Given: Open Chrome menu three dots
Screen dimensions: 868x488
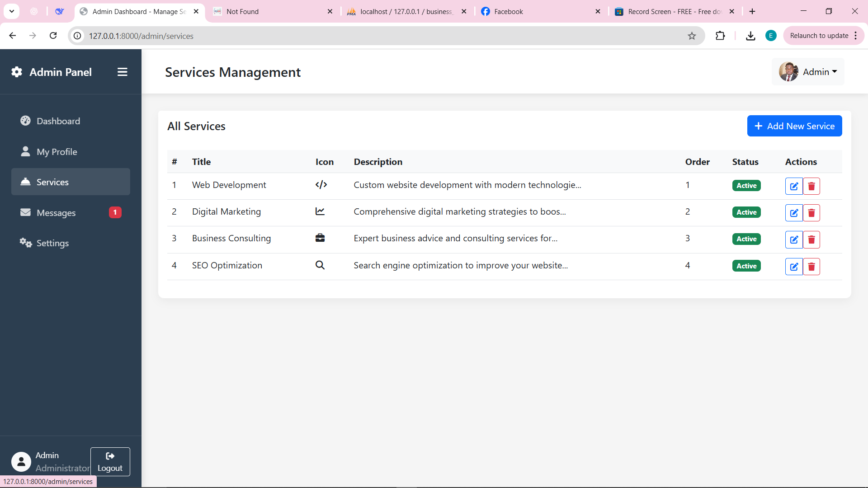Looking at the screenshot, I should point(856,36).
